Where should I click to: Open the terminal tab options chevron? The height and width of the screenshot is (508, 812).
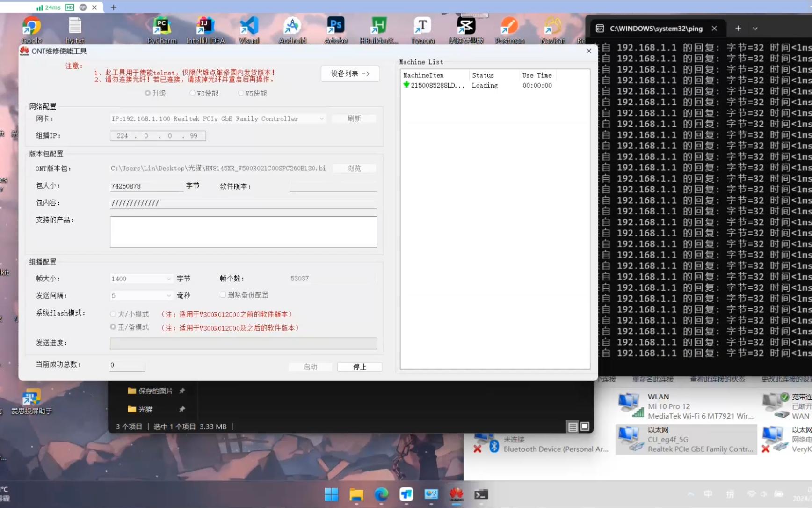[755, 28]
